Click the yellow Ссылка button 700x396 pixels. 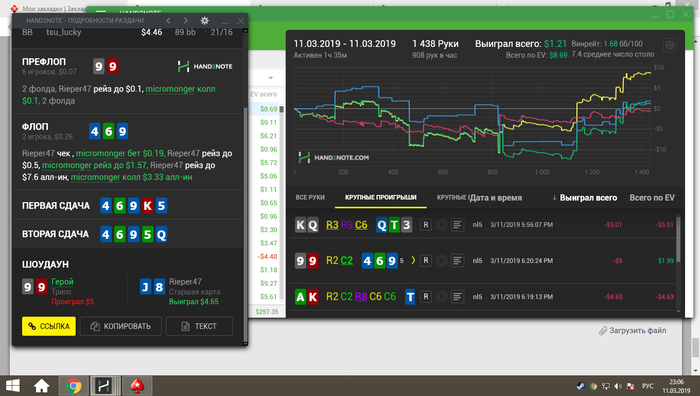pyautogui.click(x=49, y=326)
